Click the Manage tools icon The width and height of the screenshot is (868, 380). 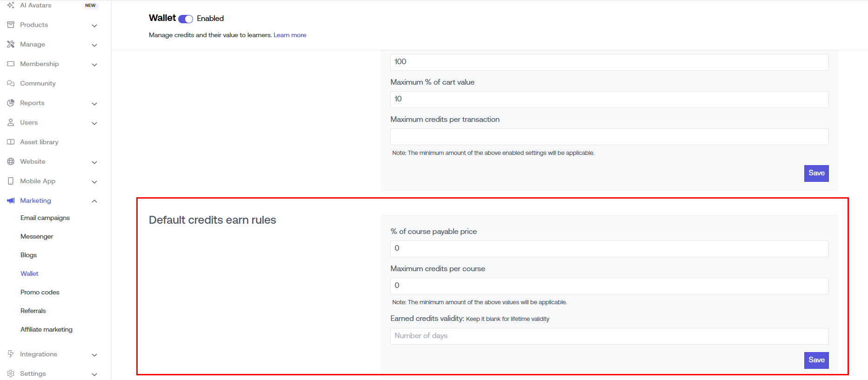[11, 44]
